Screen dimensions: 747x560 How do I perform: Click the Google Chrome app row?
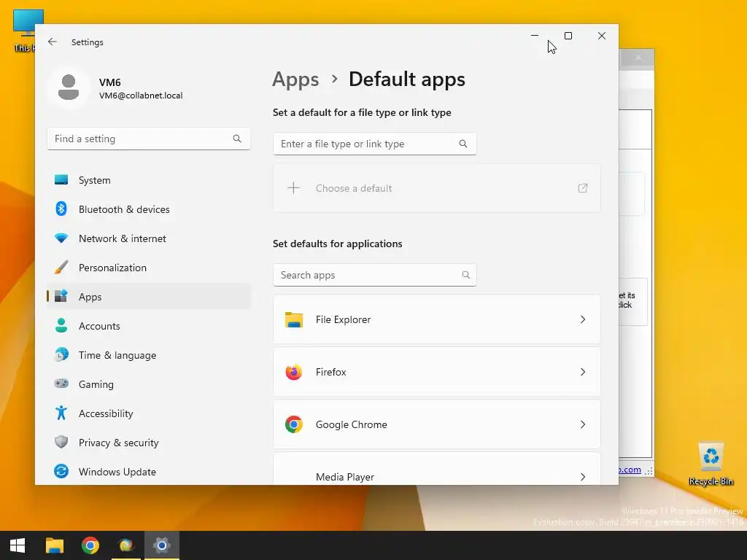tap(436, 424)
